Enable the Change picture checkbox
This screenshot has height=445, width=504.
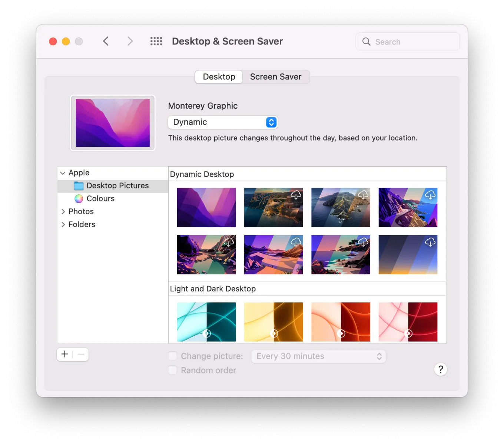(172, 356)
